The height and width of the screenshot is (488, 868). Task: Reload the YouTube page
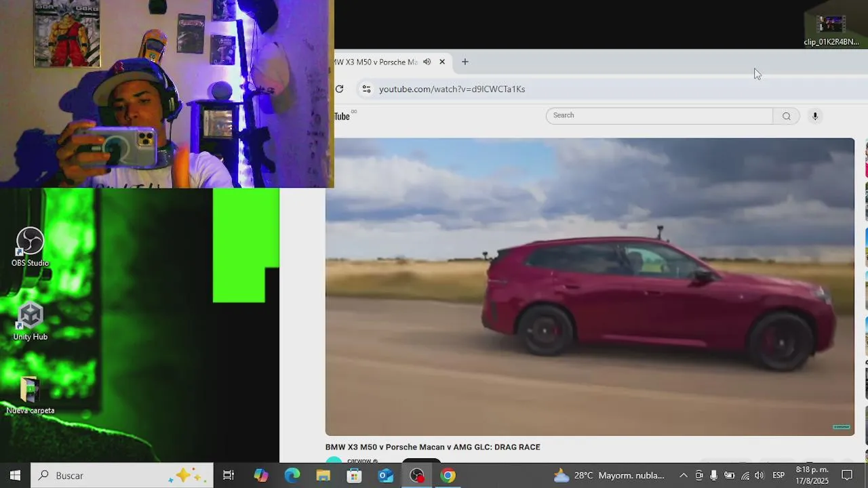click(339, 89)
